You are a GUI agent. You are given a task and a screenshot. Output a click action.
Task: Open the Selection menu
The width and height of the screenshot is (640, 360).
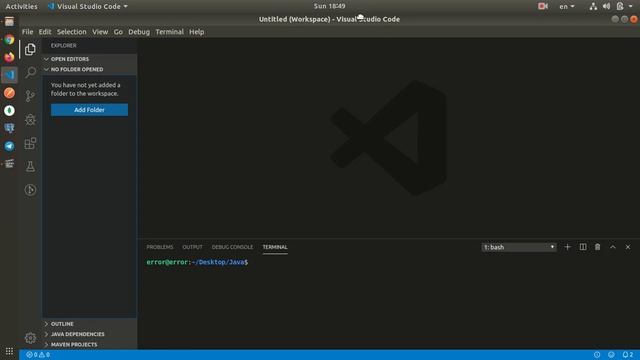(71, 32)
